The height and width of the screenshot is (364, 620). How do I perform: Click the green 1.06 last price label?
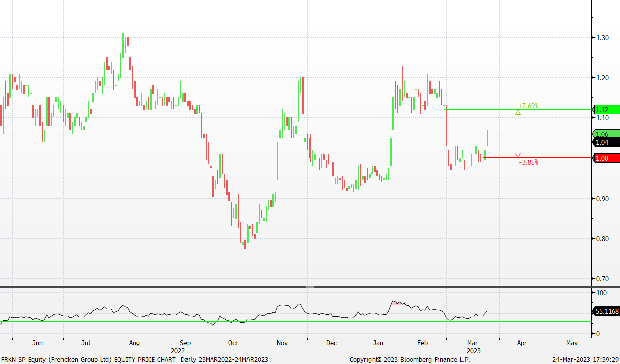pos(602,134)
